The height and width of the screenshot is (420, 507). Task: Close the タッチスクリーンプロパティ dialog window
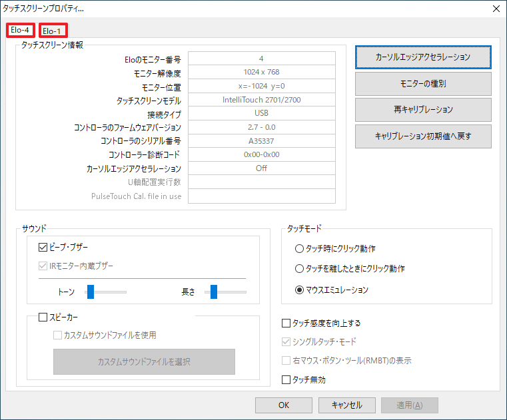point(495,9)
